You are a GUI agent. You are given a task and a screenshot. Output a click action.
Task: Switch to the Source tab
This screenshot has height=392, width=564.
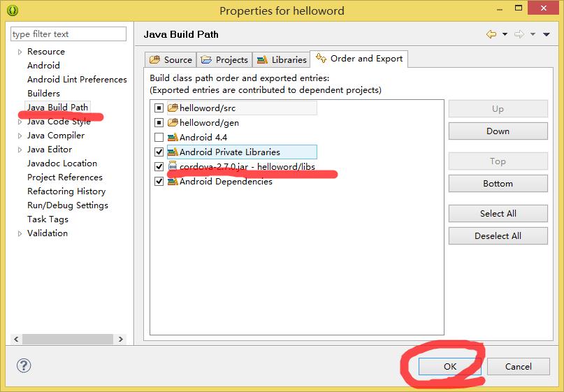(x=171, y=59)
